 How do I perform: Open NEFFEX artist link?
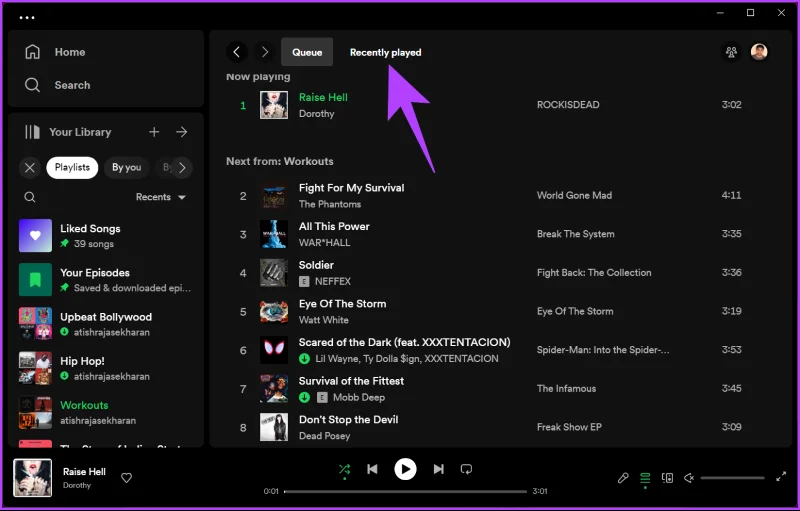333,282
